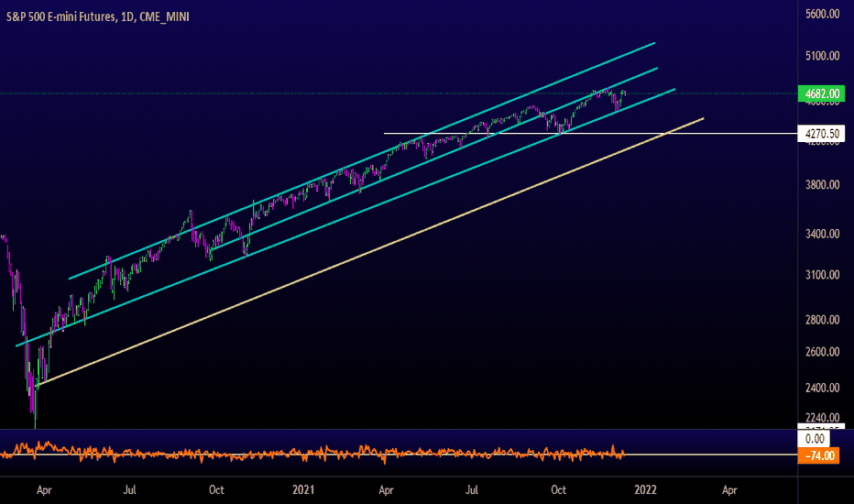The image size is (854, 504).
Task: Select the green 4682.00 current price label
Action: [821, 93]
